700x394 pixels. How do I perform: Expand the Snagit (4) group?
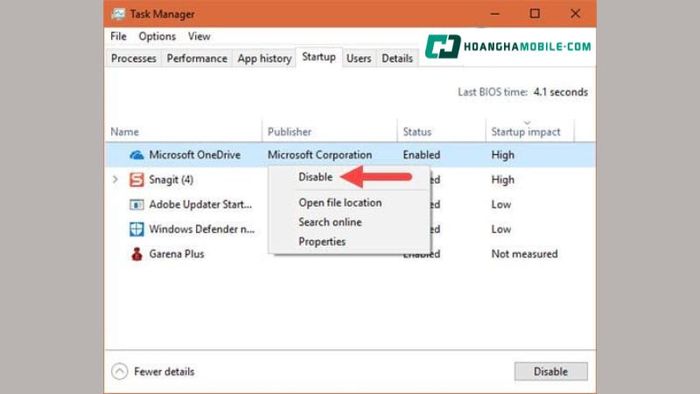pos(115,179)
